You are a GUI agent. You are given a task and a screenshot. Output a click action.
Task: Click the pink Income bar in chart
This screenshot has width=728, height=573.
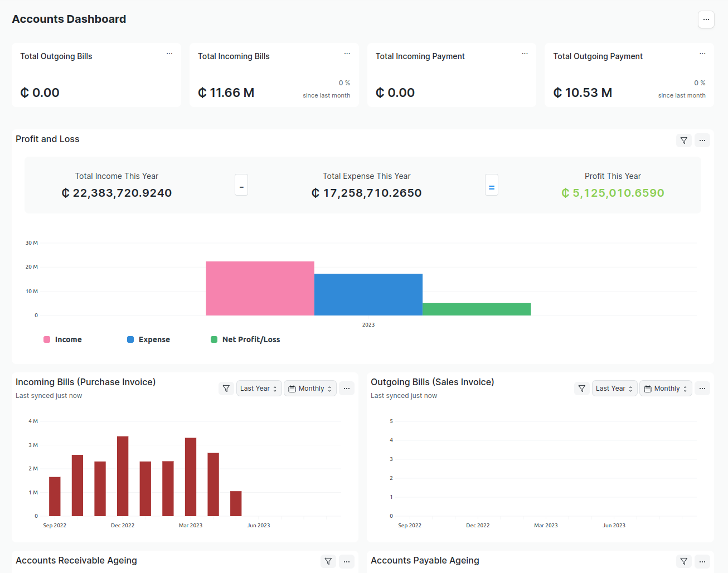260,288
